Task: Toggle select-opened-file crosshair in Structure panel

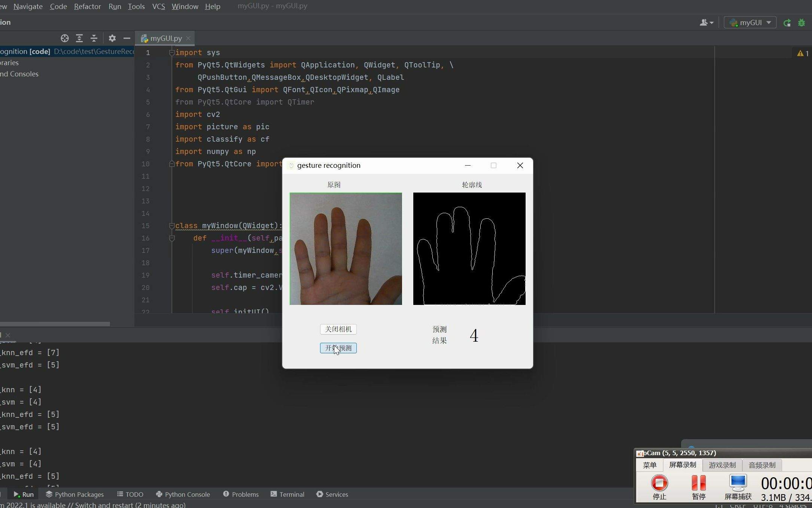Action: (x=64, y=38)
